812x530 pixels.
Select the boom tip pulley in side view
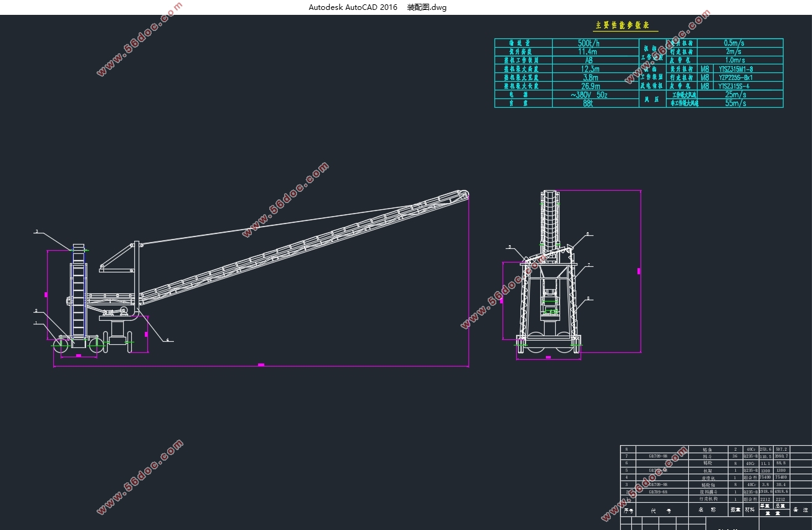pyautogui.click(x=464, y=194)
